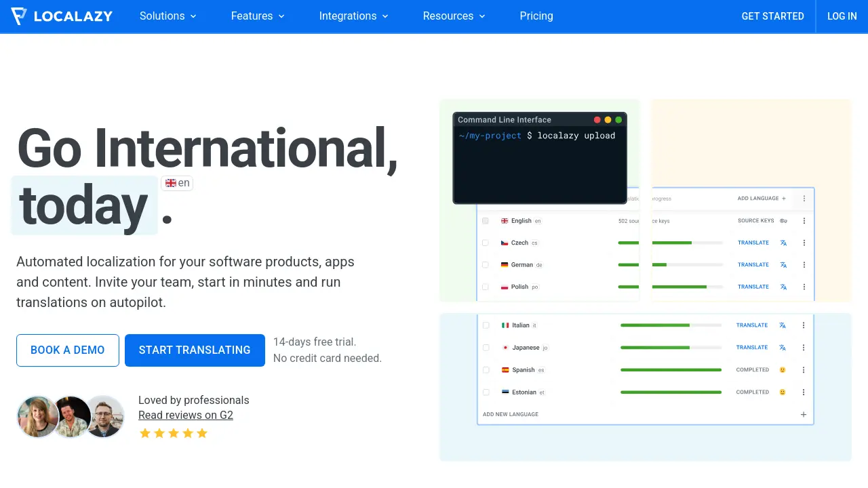Click COMPLETED status for Estonian
868x488 pixels.
[x=753, y=392]
